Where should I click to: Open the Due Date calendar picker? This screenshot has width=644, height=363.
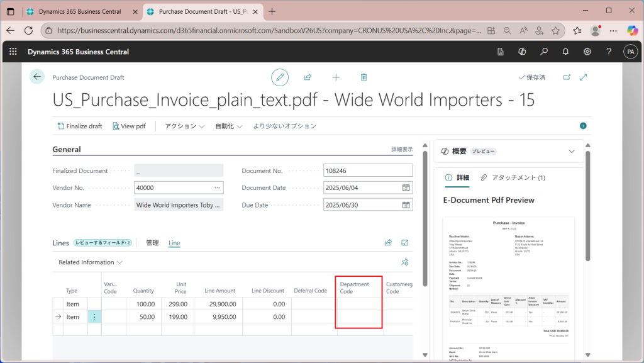406,205
